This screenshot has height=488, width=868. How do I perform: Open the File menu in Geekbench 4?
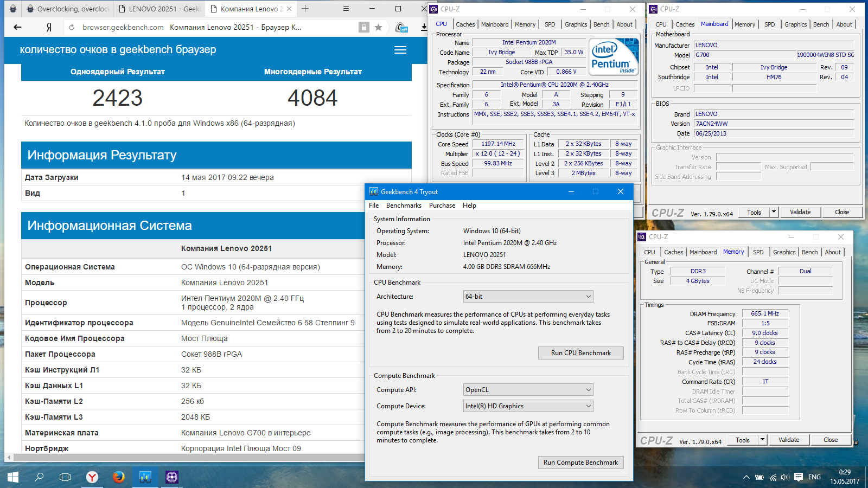tap(374, 206)
